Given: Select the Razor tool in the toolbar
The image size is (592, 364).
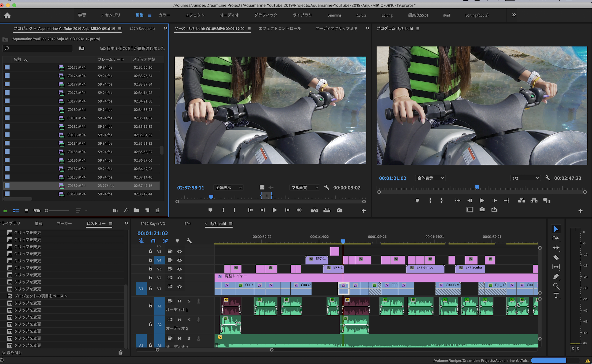Looking at the screenshot, I should click(x=556, y=257).
